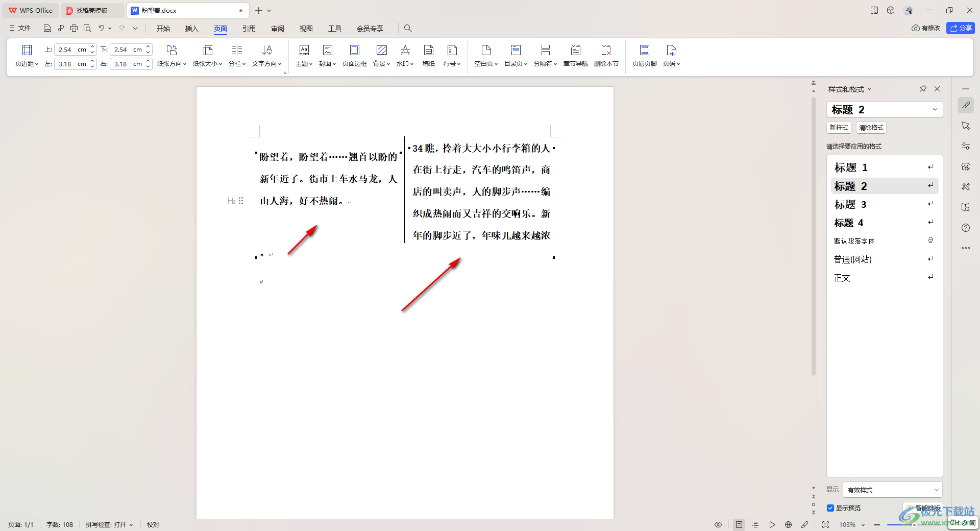The image size is (980, 531).
Task: Switch to page layout view
Action: [x=739, y=524]
